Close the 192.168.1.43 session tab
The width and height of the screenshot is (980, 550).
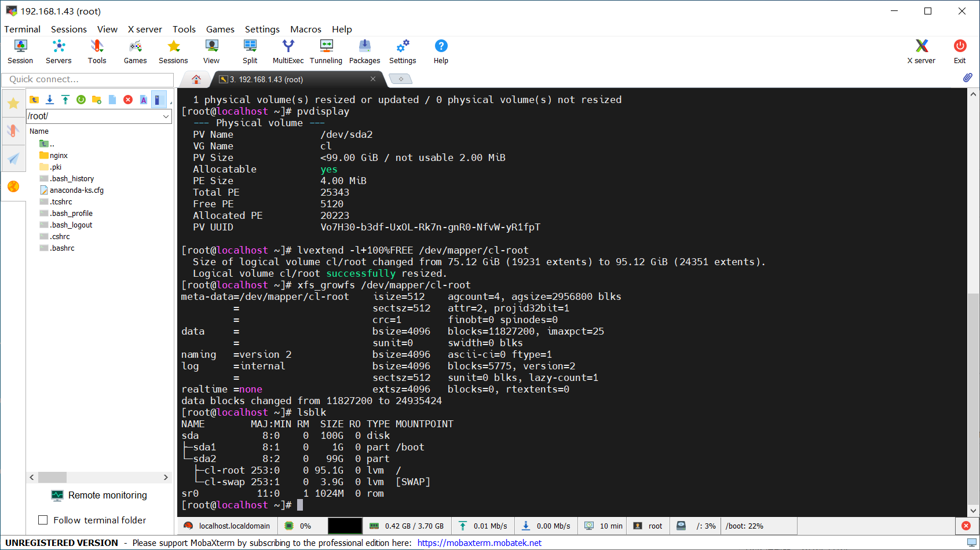[373, 79]
